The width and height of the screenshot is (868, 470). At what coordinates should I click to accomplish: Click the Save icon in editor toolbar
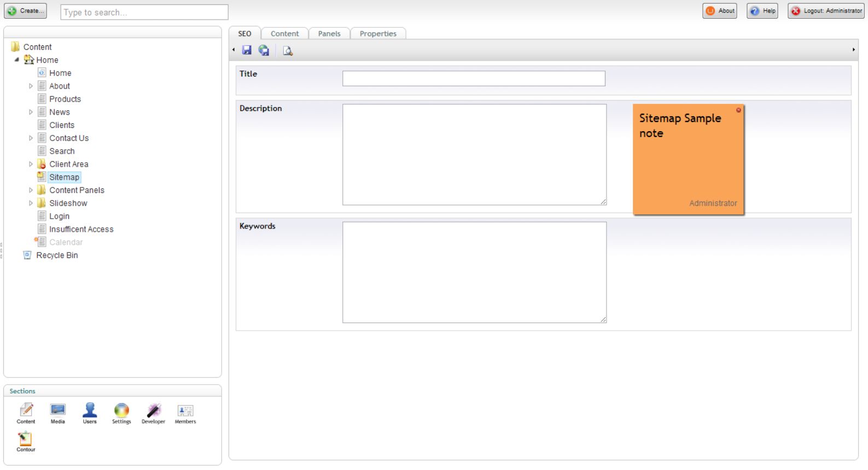(247, 50)
